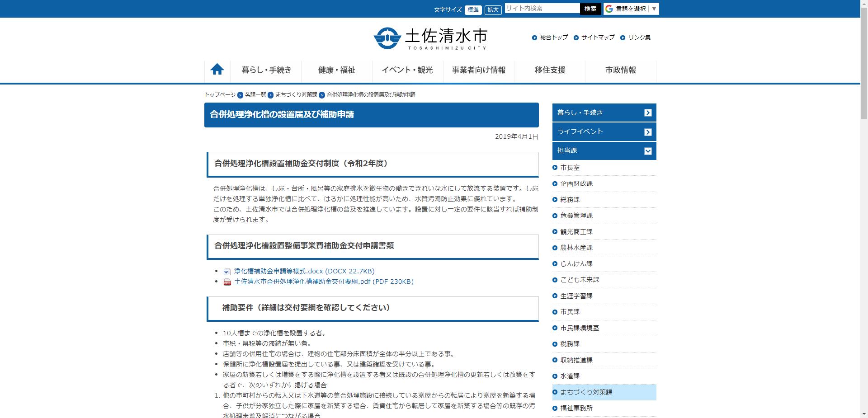Click the arrow icon beside 水道課

[555, 376]
